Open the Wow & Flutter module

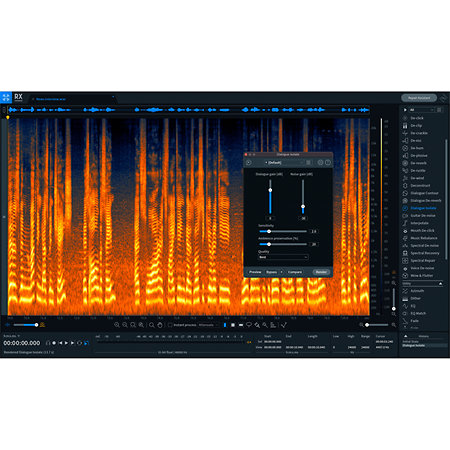pos(418,276)
